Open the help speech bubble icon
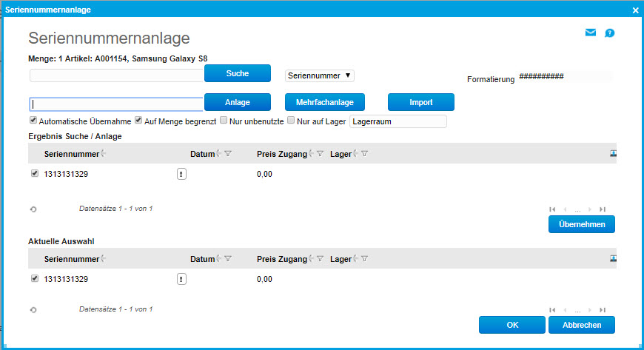This screenshot has height=350, width=644. click(610, 33)
